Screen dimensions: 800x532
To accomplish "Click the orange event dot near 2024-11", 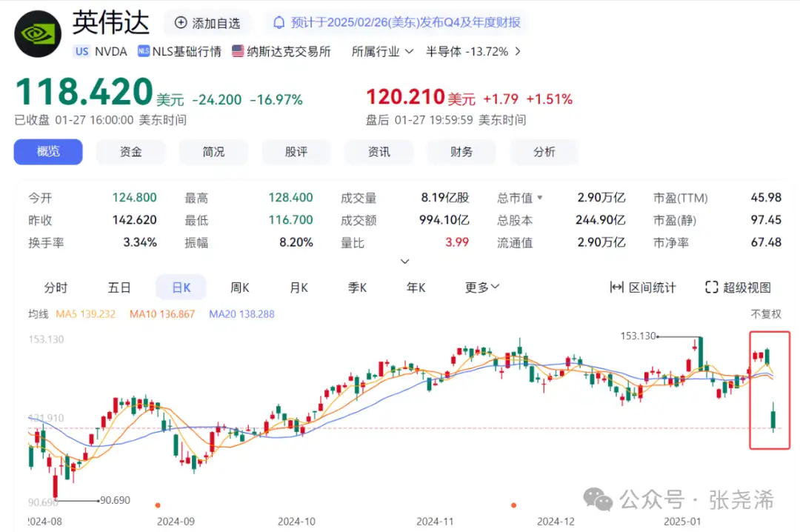I will [514, 505].
